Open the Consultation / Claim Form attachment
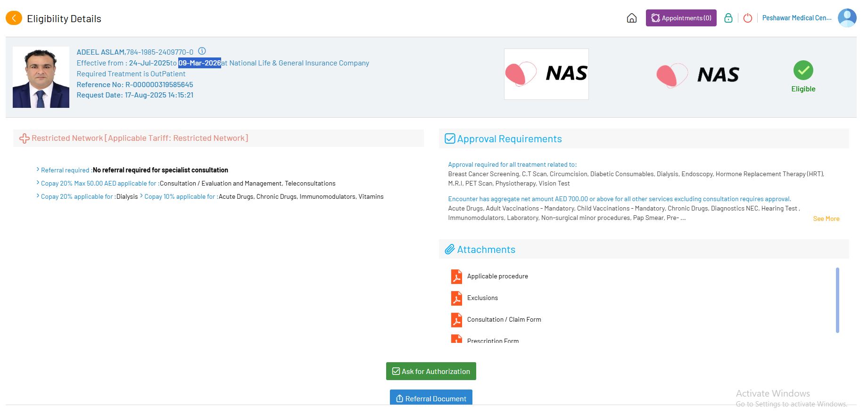Screen dimensions: 868x414 (504, 320)
